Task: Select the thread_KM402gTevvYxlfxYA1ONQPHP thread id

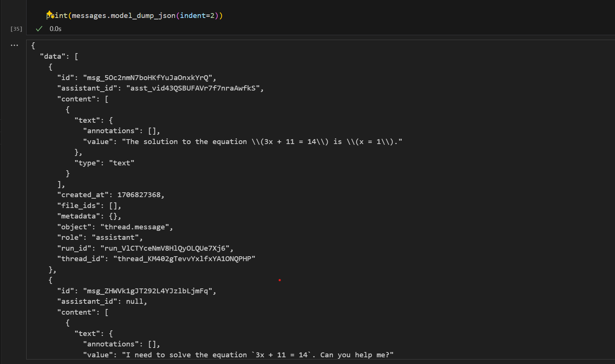Action: [x=184, y=259]
